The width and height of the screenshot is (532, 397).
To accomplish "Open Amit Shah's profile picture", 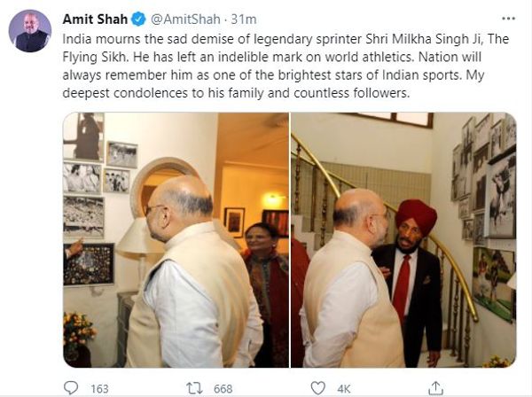I will pyautogui.click(x=30, y=31).
